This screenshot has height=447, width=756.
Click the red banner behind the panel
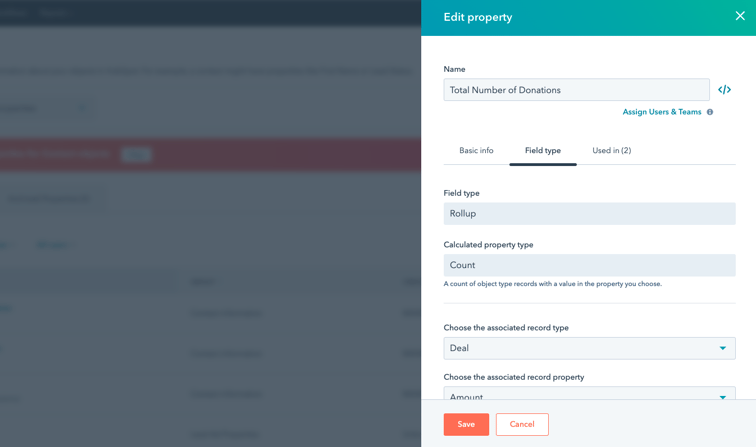210,154
